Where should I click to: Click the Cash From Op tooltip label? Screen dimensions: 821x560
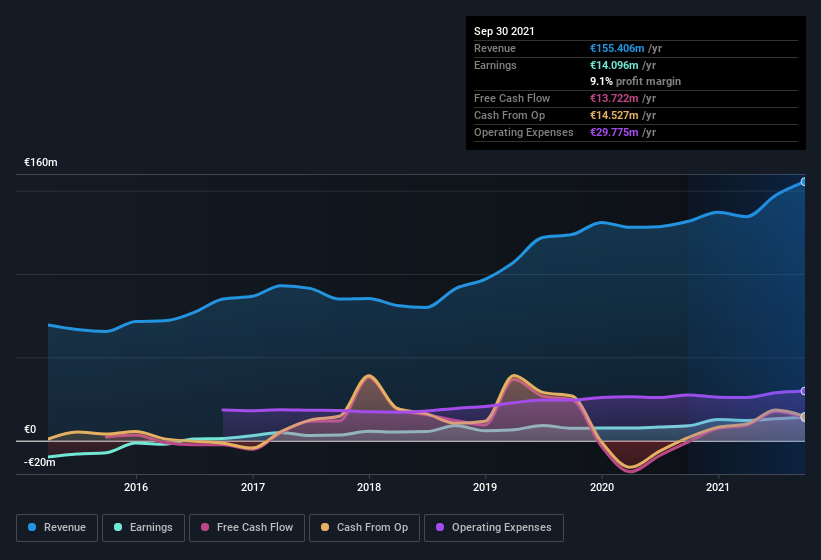tap(509, 115)
